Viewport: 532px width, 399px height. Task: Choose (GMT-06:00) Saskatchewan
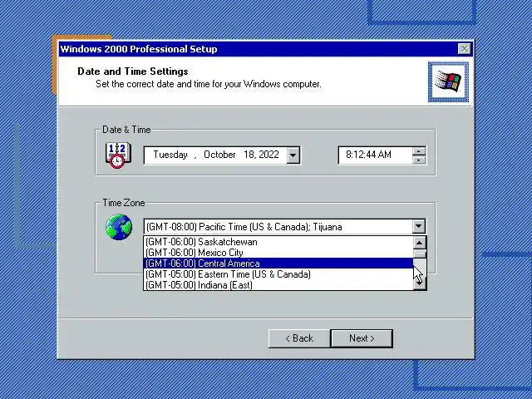pyautogui.click(x=278, y=242)
